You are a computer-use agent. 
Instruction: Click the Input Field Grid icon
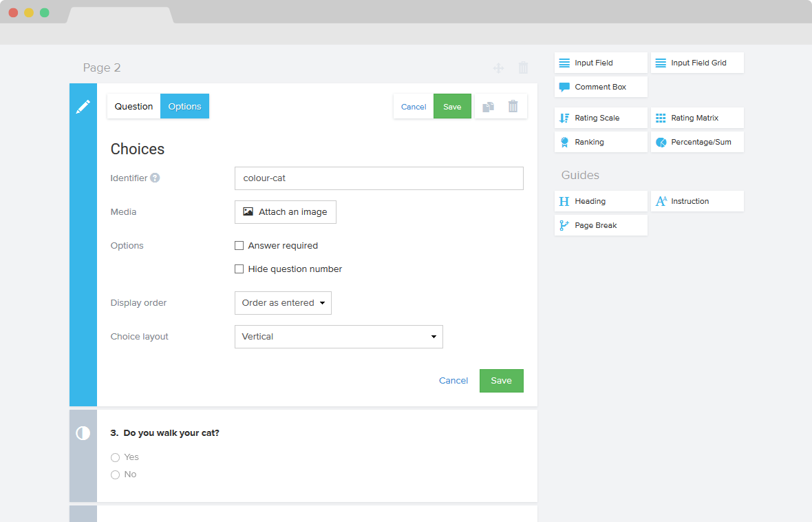661,63
